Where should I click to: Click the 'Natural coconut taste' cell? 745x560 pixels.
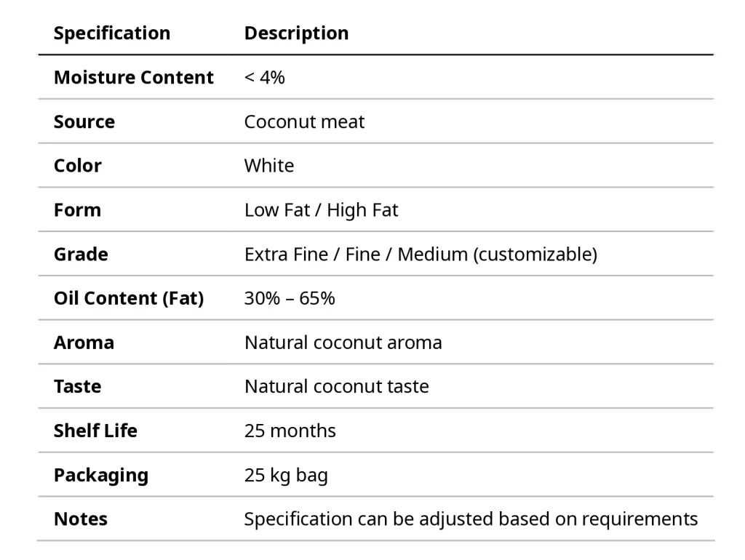pos(336,386)
